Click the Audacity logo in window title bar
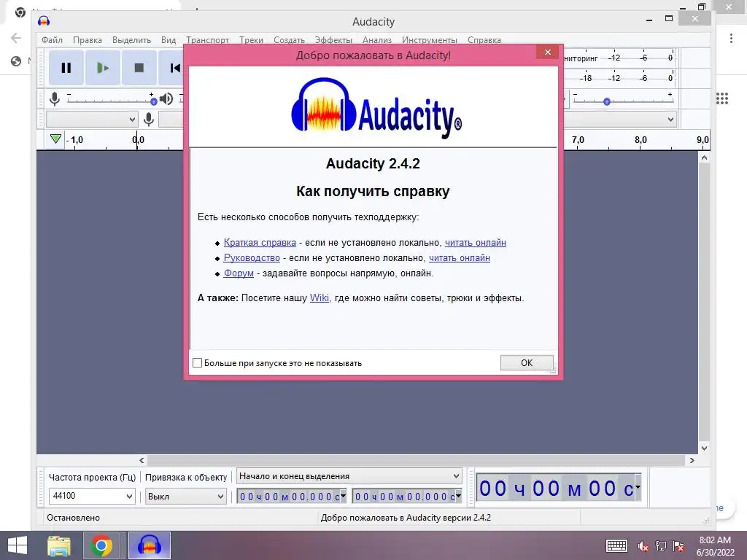Viewport: 747px width, 560px height. click(44, 21)
